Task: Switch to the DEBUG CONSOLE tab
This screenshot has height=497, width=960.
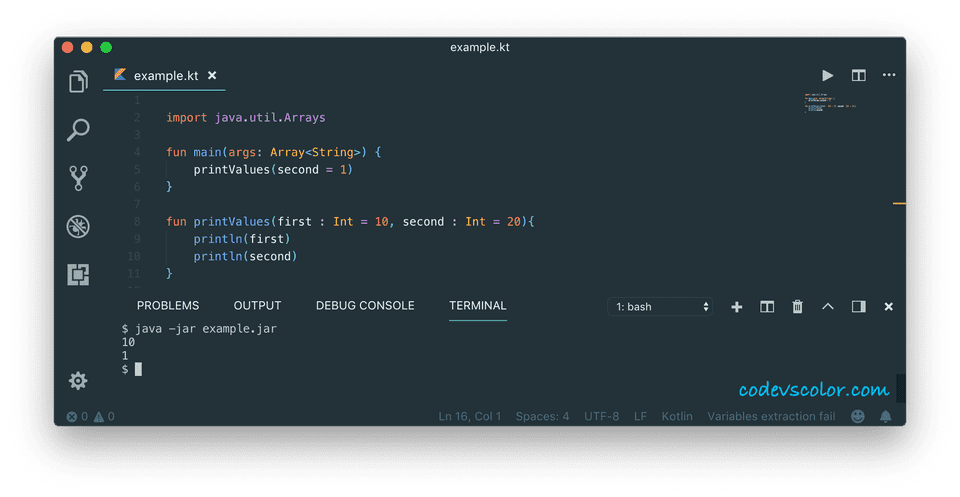Action: [365, 305]
